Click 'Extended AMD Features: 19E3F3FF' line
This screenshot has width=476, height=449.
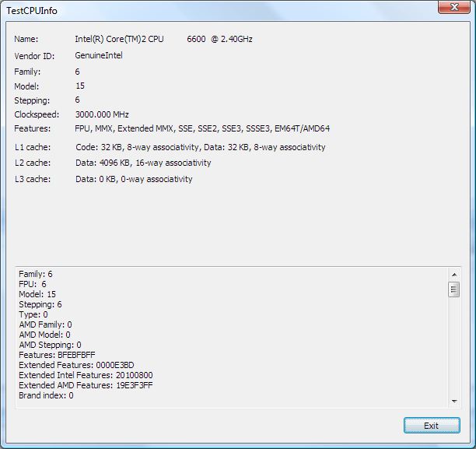(x=86, y=385)
